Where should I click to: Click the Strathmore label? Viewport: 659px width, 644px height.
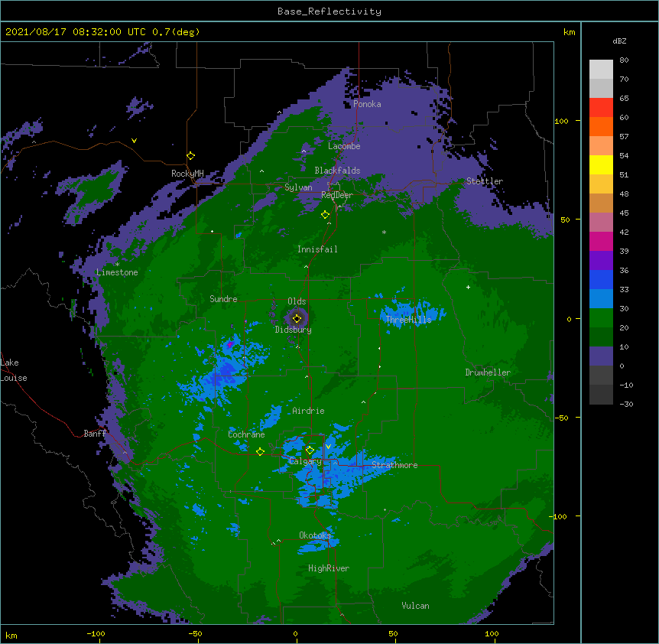[x=394, y=465]
